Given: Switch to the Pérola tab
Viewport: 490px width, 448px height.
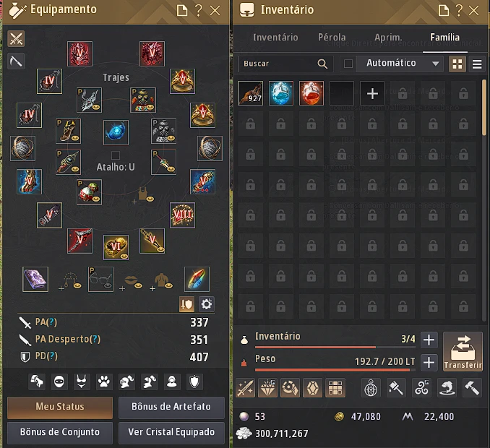Looking at the screenshot, I should [332, 37].
